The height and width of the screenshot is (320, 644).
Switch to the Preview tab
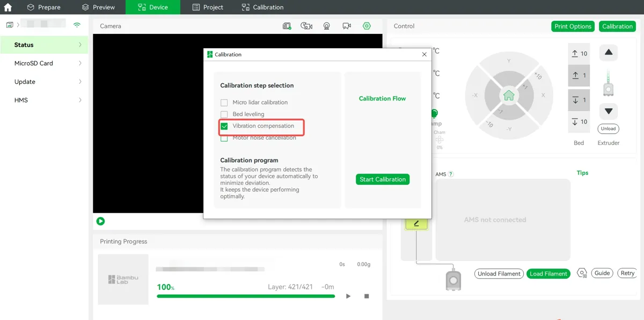click(x=98, y=7)
